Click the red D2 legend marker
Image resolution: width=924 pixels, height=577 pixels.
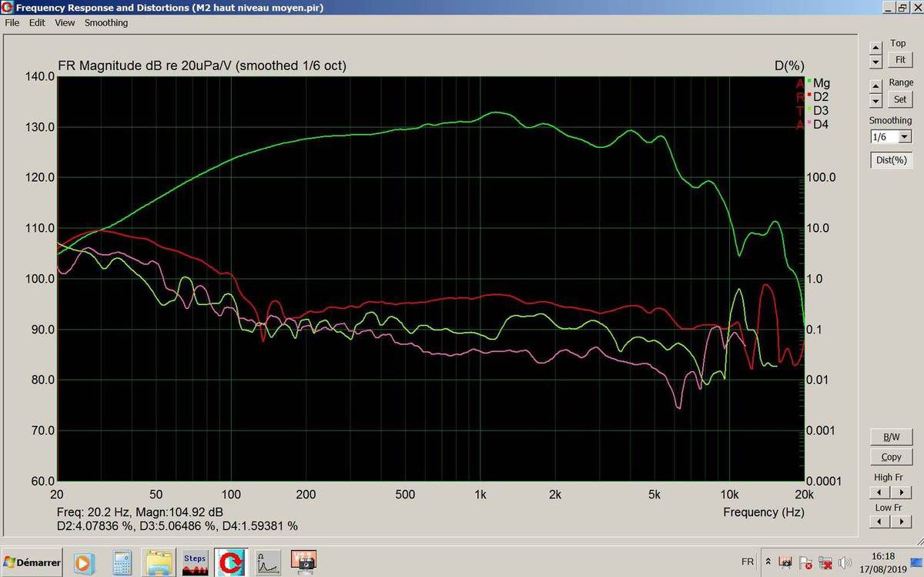(x=808, y=96)
